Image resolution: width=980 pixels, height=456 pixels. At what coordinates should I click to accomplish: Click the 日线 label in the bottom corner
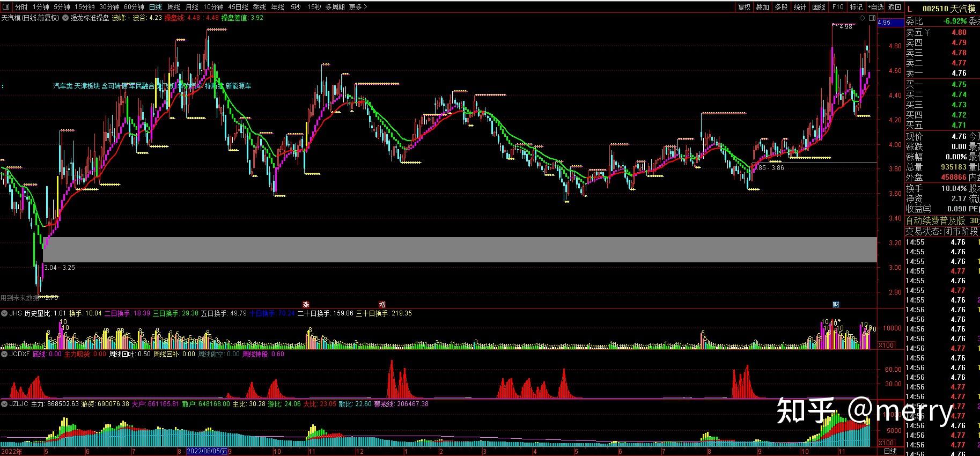(890, 452)
